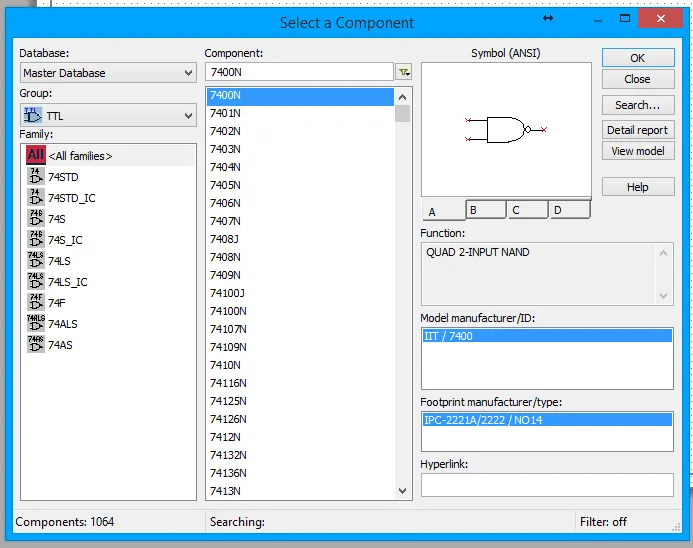Open the component filter icon button
Screen dimensions: 693x548
[x=404, y=72]
